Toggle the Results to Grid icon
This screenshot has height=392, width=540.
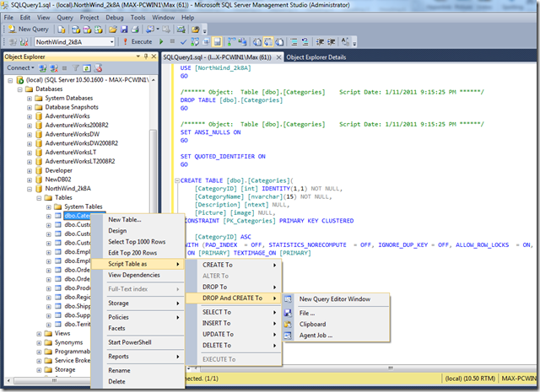(x=268, y=42)
